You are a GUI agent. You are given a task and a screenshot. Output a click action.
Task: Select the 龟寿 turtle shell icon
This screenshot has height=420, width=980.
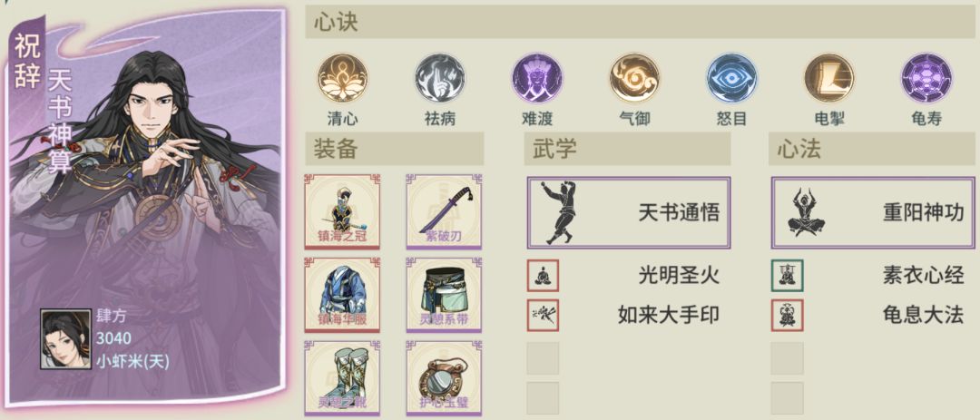(x=926, y=78)
